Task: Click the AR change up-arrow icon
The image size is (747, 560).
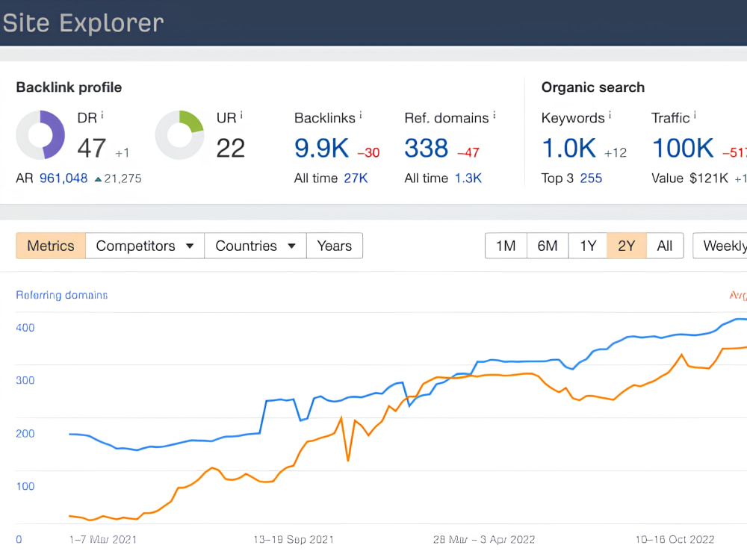Action: [x=98, y=179]
